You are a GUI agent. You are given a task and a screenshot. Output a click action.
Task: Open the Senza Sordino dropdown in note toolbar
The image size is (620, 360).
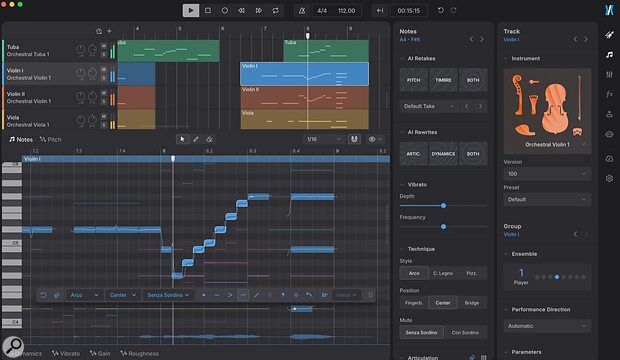coord(168,295)
